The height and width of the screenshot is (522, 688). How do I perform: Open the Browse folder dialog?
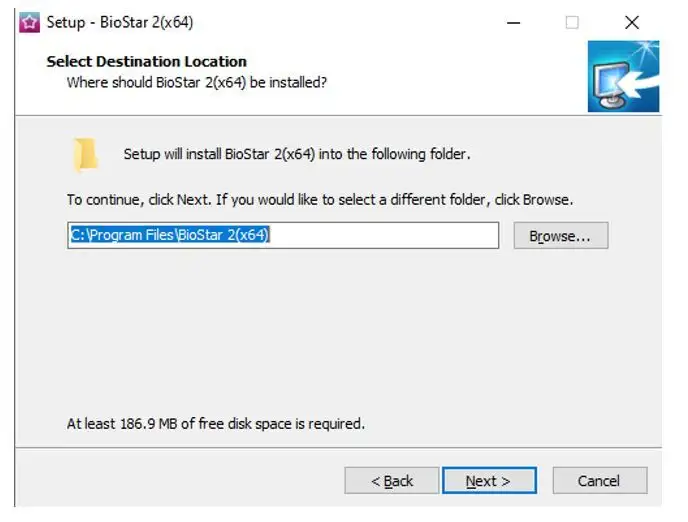click(x=561, y=236)
